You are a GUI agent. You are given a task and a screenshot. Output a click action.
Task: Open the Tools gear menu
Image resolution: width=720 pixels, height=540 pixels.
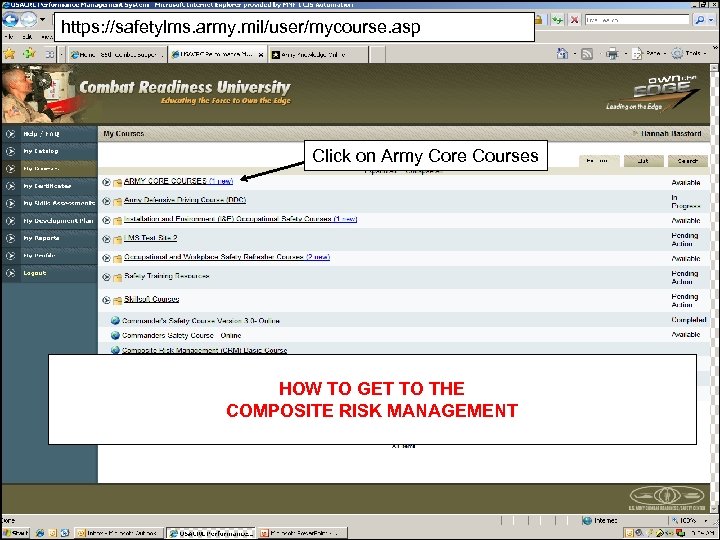coord(688,54)
